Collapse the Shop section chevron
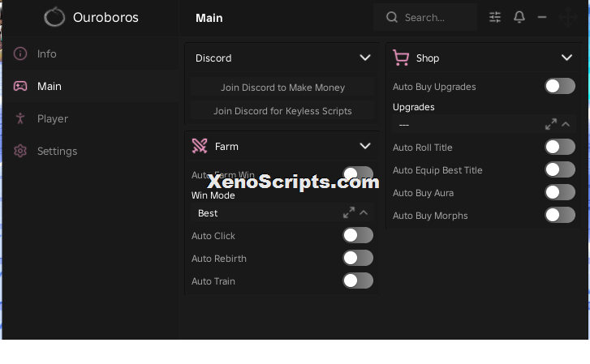This screenshot has width=590, height=364. pyautogui.click(x=566, y=58)
